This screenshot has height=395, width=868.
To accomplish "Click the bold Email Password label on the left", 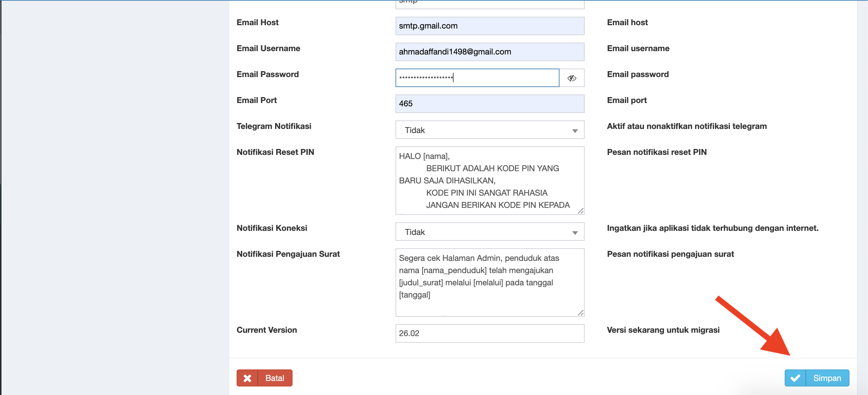I will tap(267, 74).
